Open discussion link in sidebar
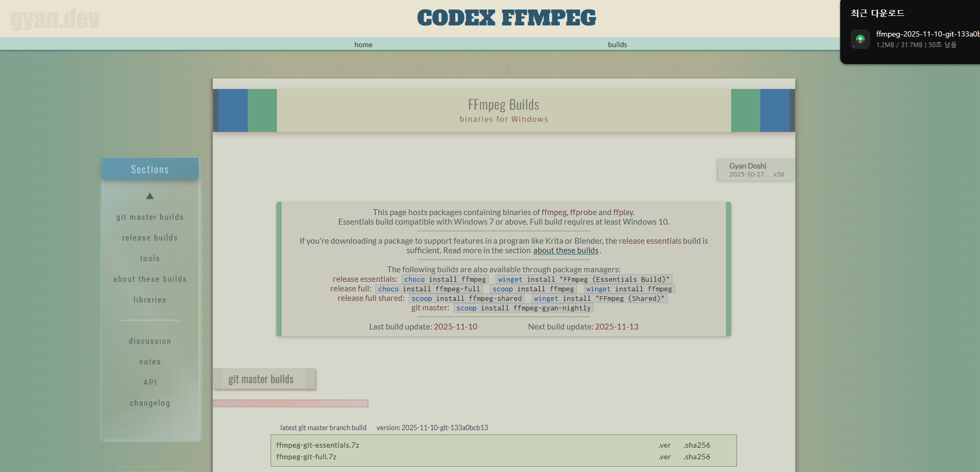This screenshot has height=472, width=980. pyautogui.click(x=150, y=341)
